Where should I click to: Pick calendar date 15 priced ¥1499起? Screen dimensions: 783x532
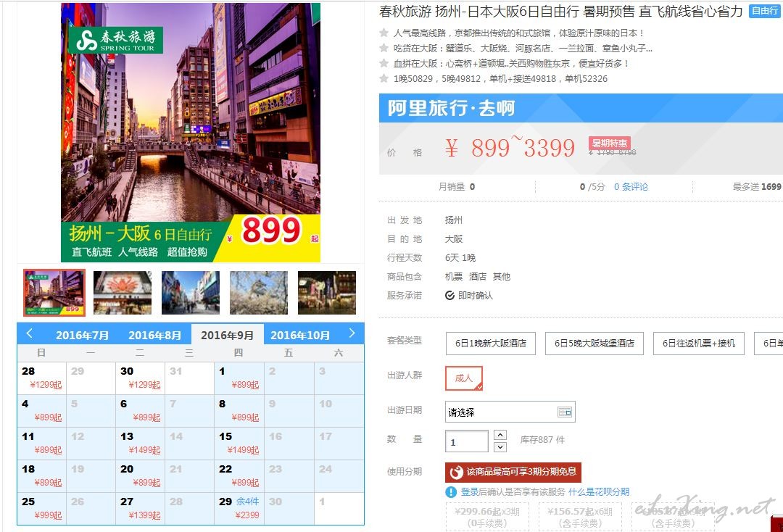point(239,443)
